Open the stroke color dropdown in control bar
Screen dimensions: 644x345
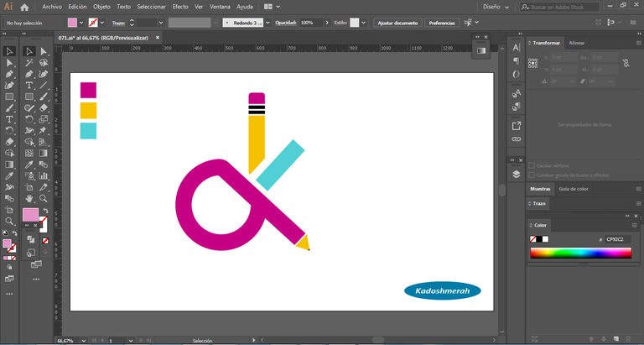tap(102, 23)
